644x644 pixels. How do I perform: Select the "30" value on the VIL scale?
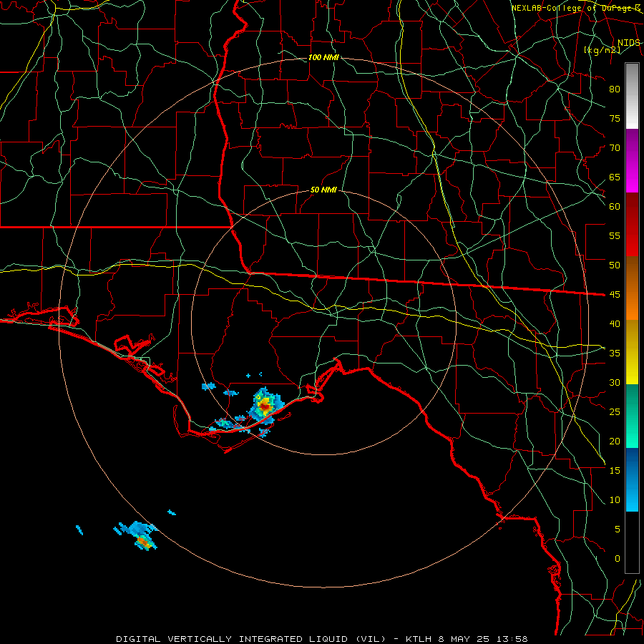point(615,382)
